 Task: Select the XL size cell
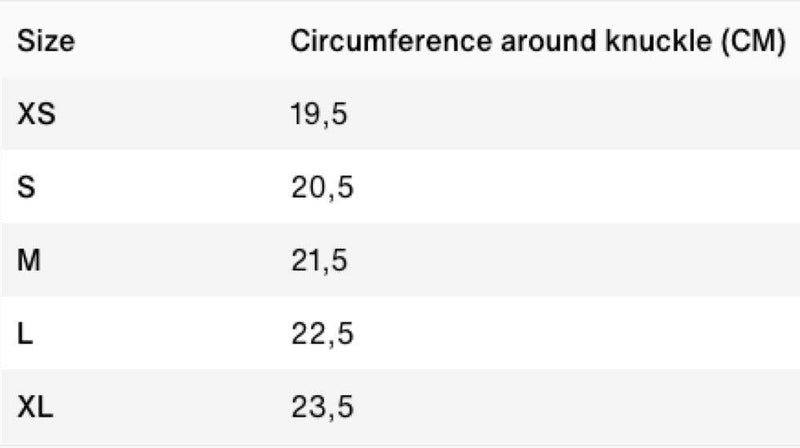click(x=35, y=407)
